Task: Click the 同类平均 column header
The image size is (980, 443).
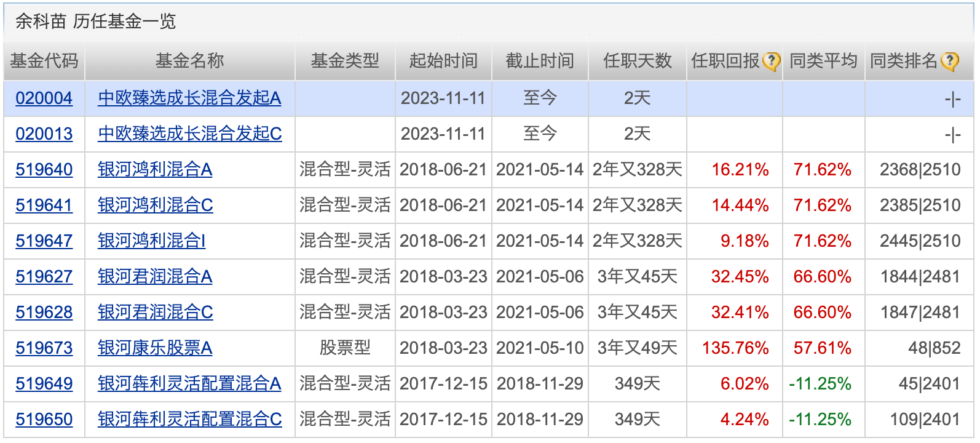Action: 823,61
